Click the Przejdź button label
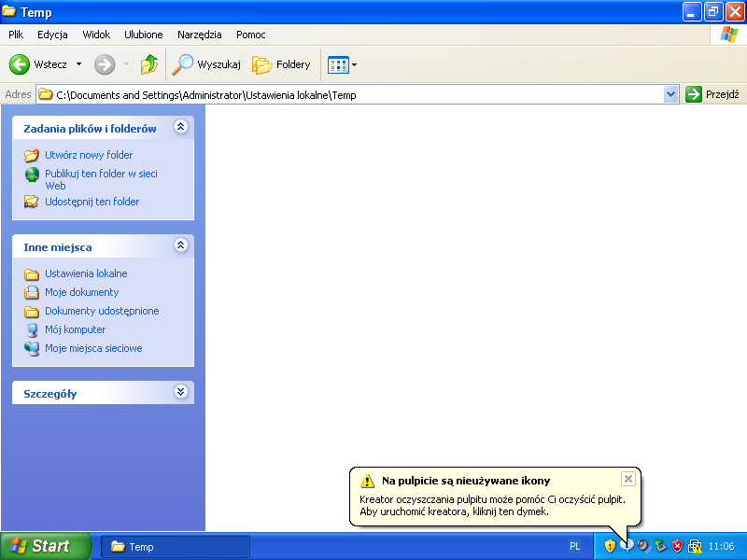747x560 pixels. tap(722, 94)
